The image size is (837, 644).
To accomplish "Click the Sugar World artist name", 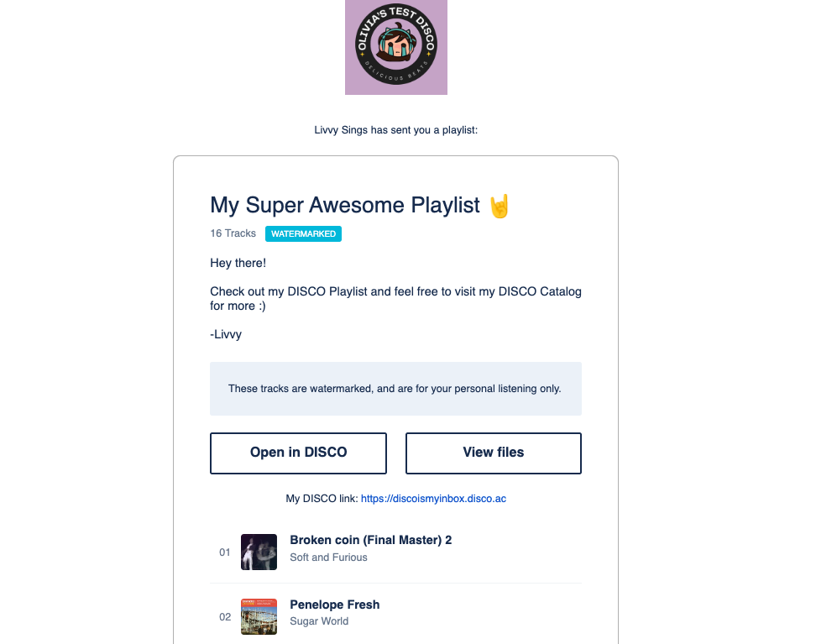I will pyautogui.click(x=319, y=621).
